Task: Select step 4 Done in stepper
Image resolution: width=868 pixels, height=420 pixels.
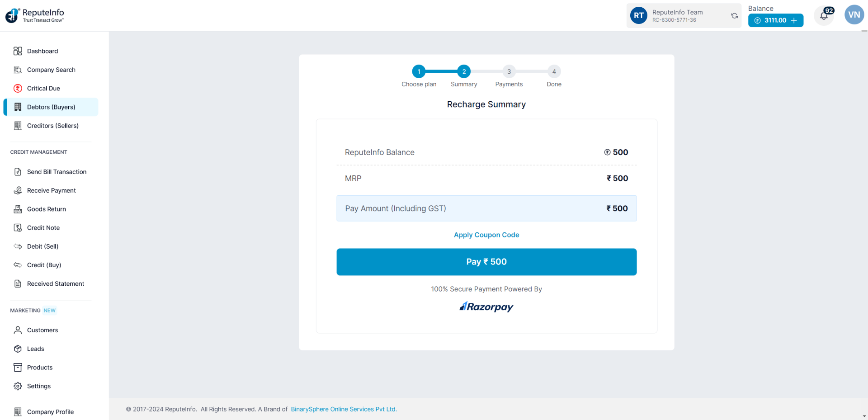Action: coord(554,71)
